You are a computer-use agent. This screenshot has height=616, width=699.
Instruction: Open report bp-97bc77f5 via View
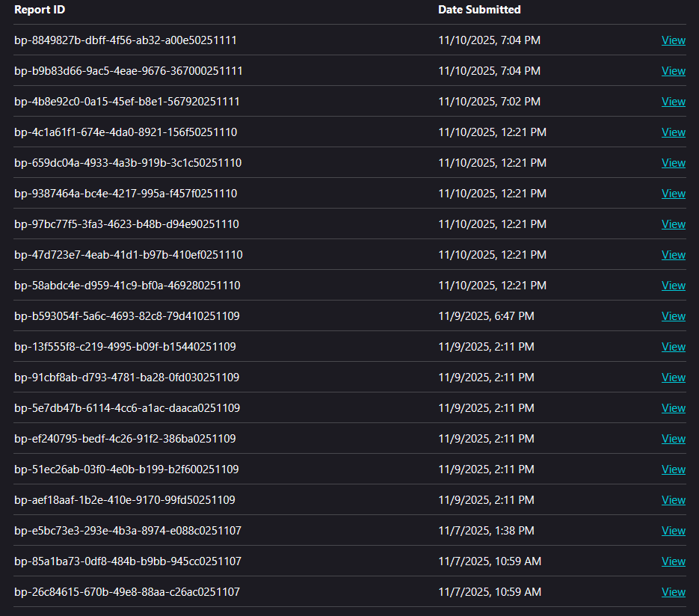click(673, 224)
